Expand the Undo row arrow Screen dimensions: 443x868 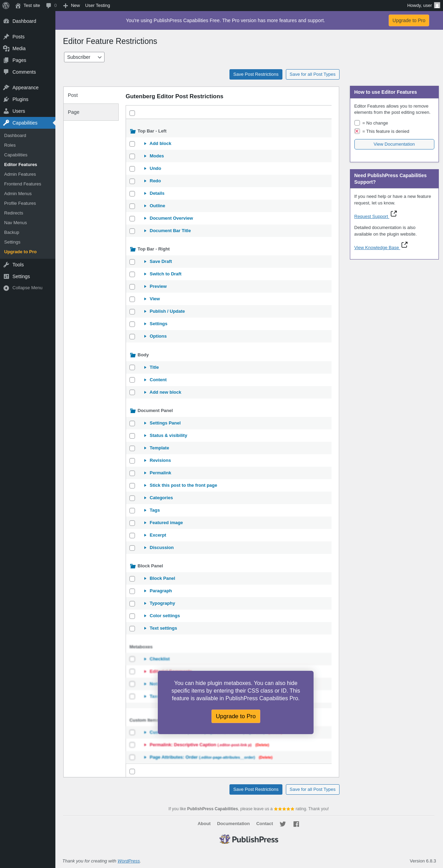(x=145, y=168)
